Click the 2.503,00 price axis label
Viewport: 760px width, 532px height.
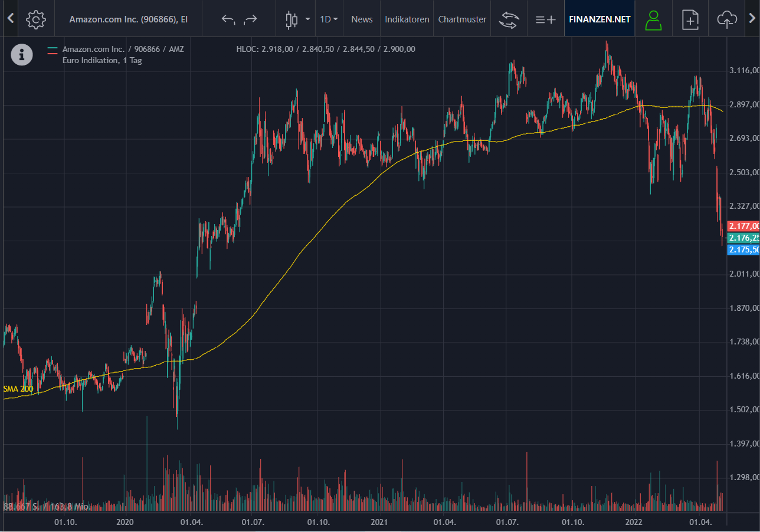click(743, 172)
